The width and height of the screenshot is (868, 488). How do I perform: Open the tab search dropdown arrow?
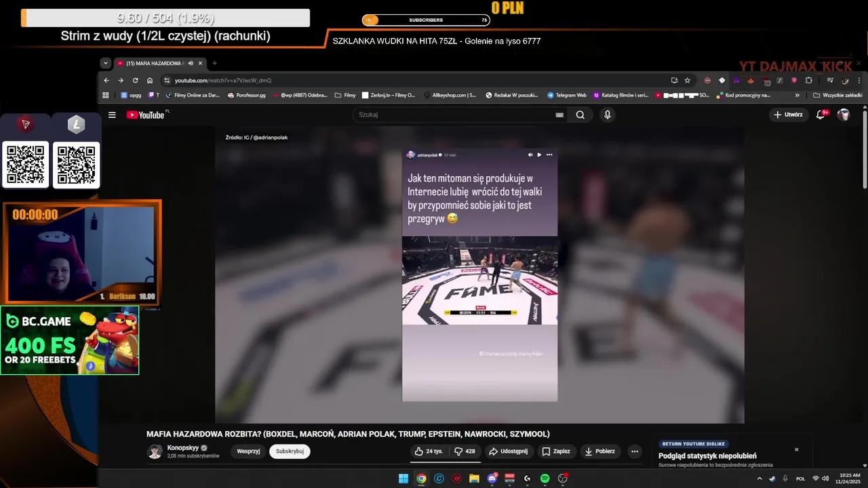[x=105, y=63]
